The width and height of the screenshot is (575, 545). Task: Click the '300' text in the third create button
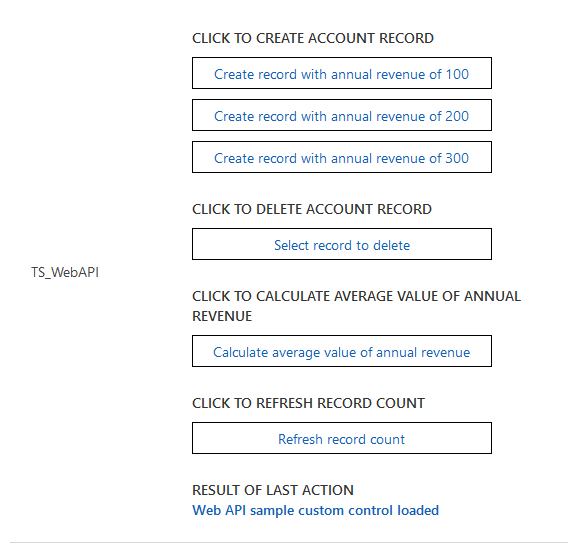(457, 158)
